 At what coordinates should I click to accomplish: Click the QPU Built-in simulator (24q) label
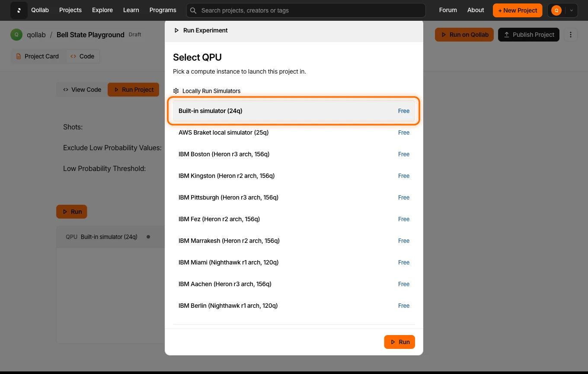tap(102, 237)
